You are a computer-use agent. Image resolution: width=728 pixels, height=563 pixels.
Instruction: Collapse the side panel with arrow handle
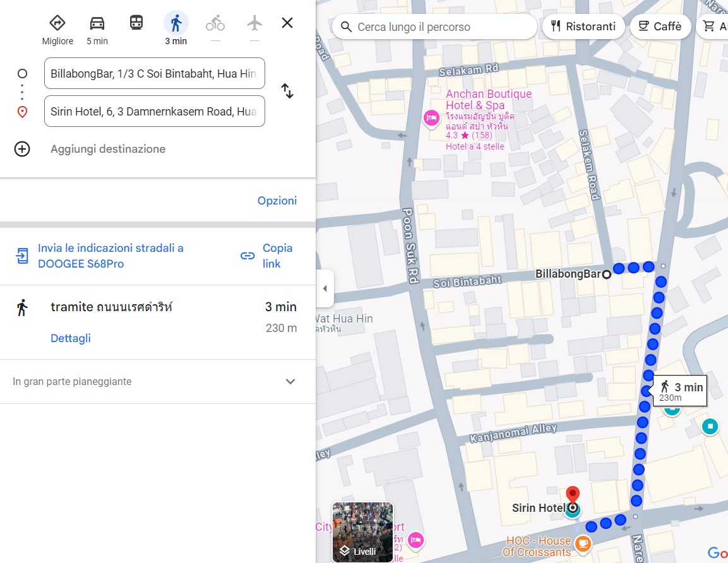(x=325, y=289)
